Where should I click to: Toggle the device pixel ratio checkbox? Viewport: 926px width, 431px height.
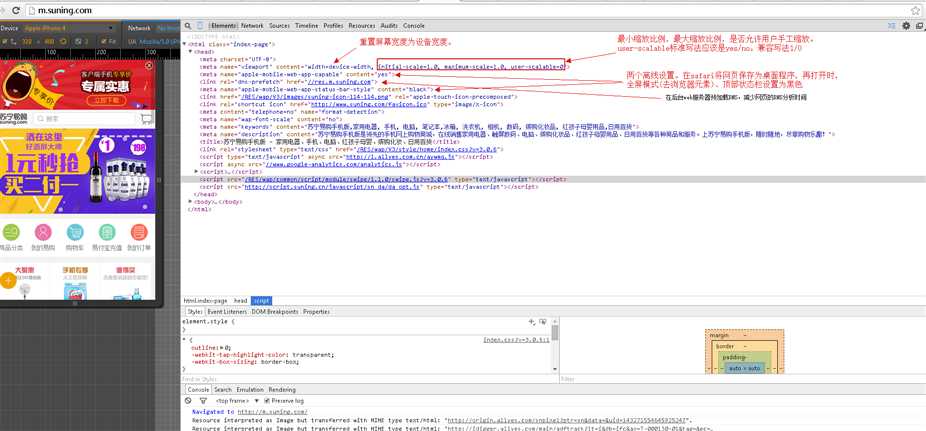(x=79, y=41)
